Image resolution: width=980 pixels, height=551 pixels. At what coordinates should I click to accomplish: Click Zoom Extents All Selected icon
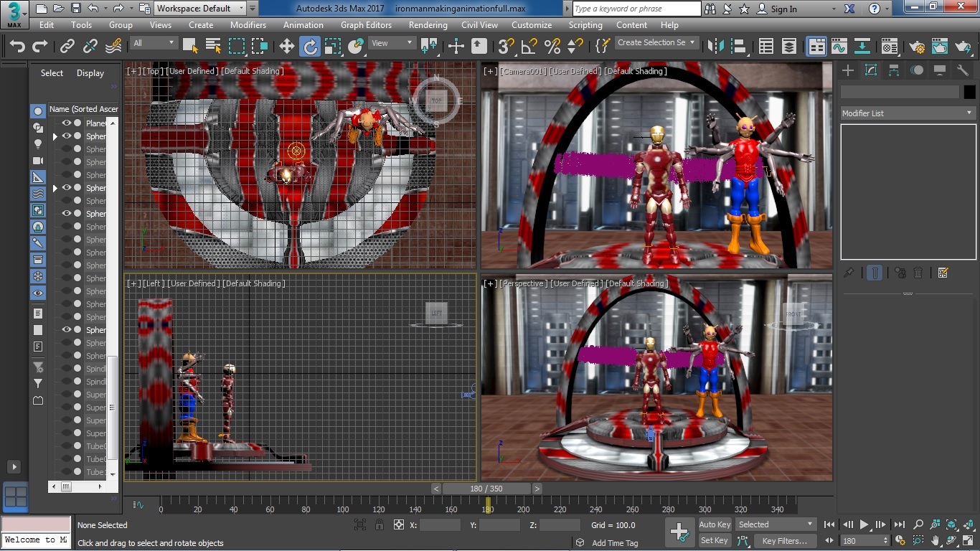(x=969, y=525)
